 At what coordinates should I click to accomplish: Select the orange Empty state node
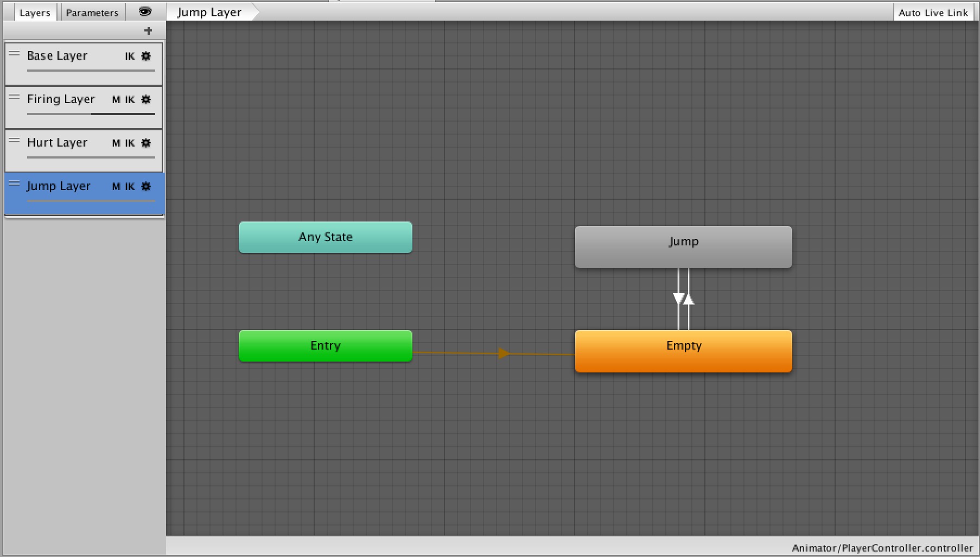coord(683,351)
